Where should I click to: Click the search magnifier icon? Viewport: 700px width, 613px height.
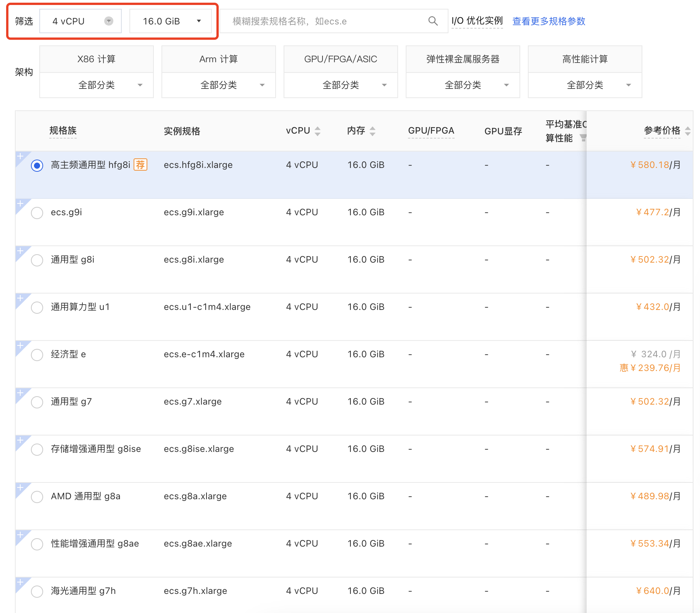(433, 21)
